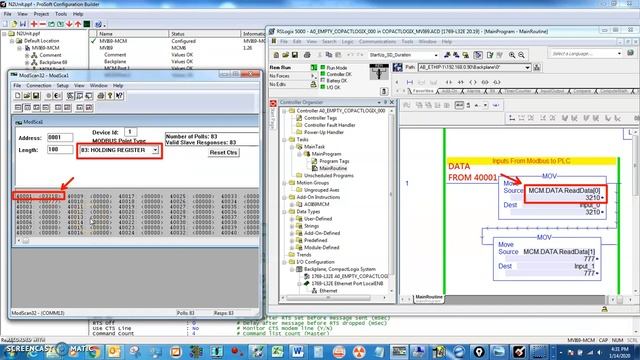Click the Verify Routine icon in RSLogix toolbar
This screenshot has height=360, width=640.
pyautogui.click(x=490, y=55)
